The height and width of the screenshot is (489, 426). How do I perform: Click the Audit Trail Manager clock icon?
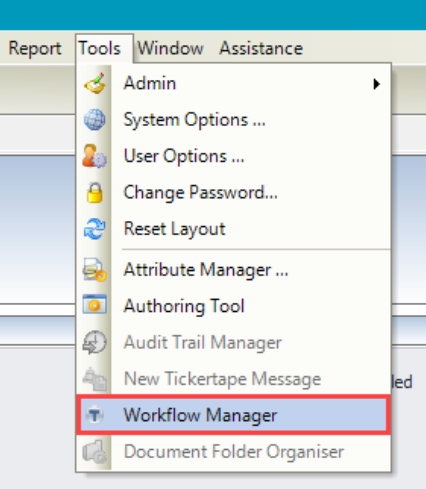click(x=95, y=342)
